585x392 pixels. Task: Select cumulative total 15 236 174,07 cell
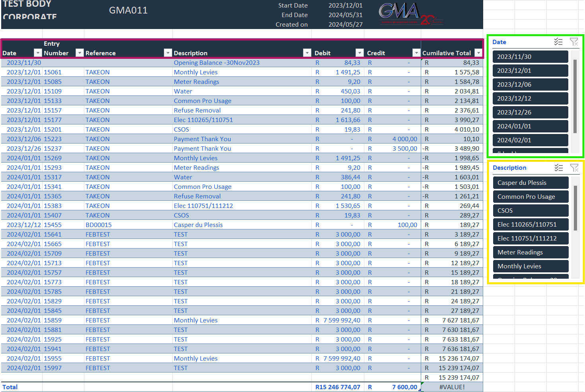coord(452,358)
